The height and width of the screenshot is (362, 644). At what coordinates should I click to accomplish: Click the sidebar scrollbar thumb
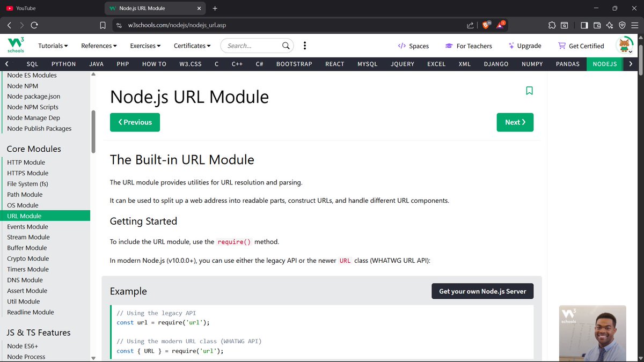[93, 131]
